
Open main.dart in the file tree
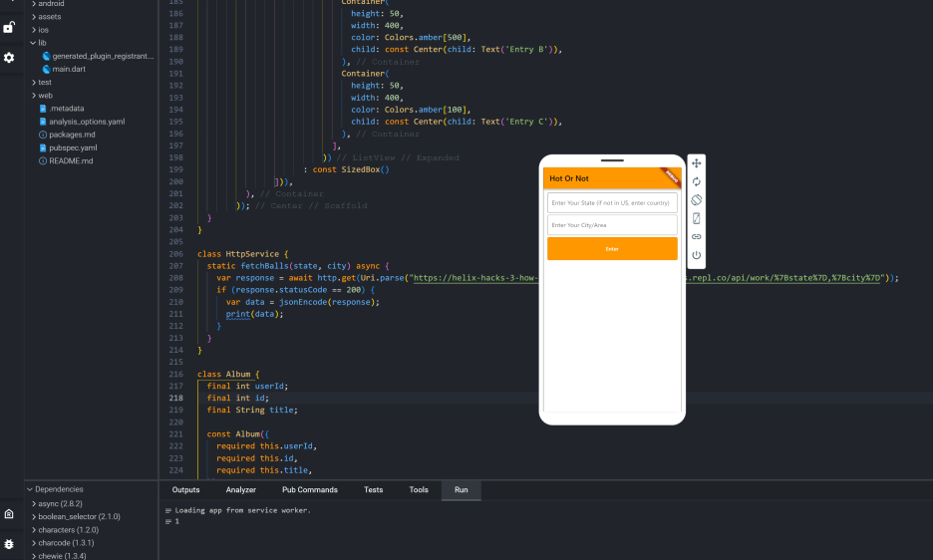69,69
